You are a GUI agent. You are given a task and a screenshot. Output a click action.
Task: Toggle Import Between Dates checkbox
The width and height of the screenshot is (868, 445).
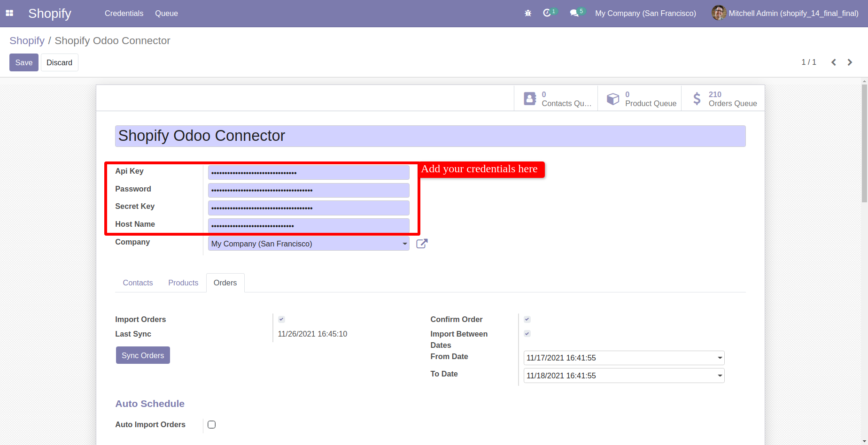pyautogui.click(x=527, y=334)
